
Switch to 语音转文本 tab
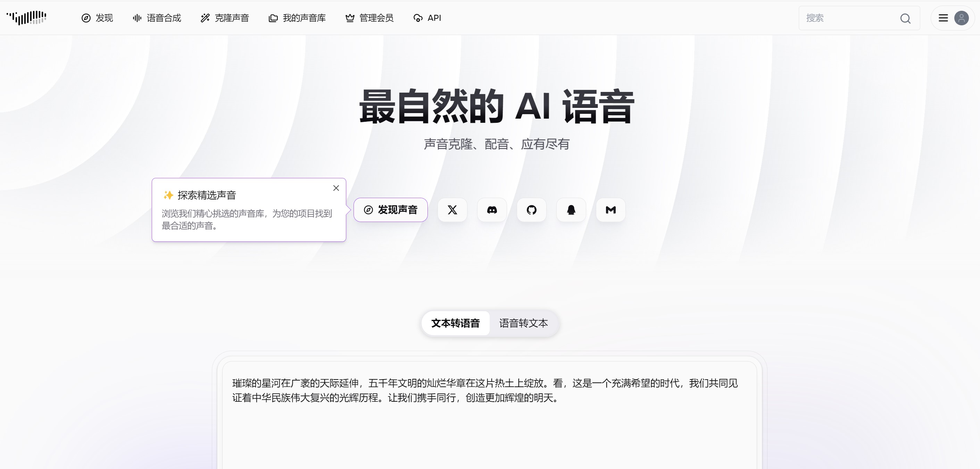523,323
